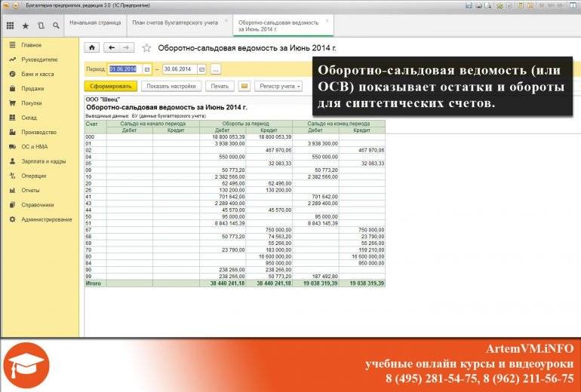Select account 000 row label
This screenshot has height=392, width=581.
pyautogui.click(x=90, y=137)
